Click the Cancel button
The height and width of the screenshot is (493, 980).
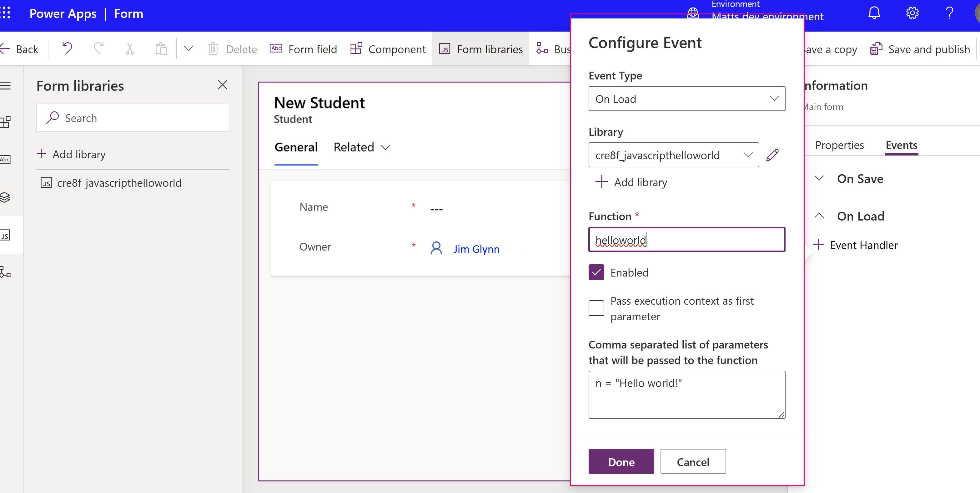693,461
